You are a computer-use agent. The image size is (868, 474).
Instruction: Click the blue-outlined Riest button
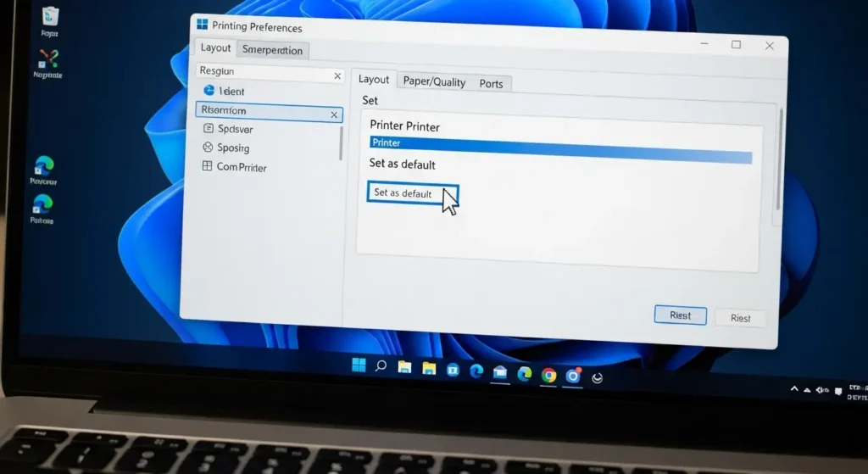pyautogui.click(x=681, y=315)
